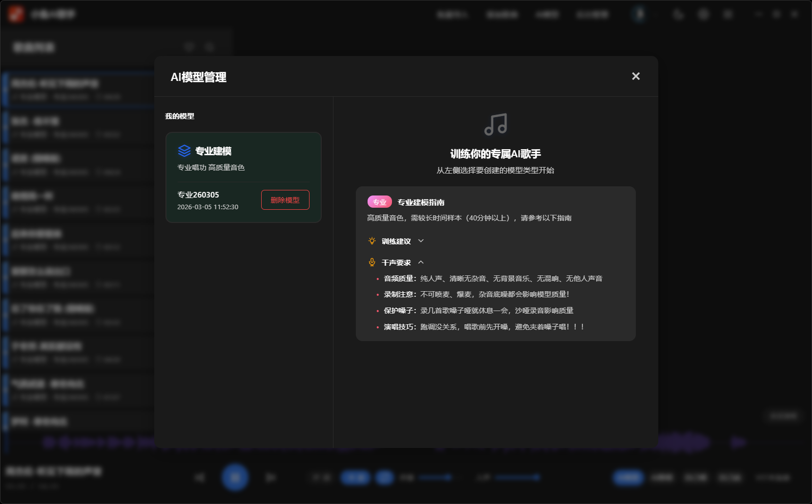This screenshot has height=504, width=812.
Task: Click the 干声要求 section label
Action: [396, 263]
